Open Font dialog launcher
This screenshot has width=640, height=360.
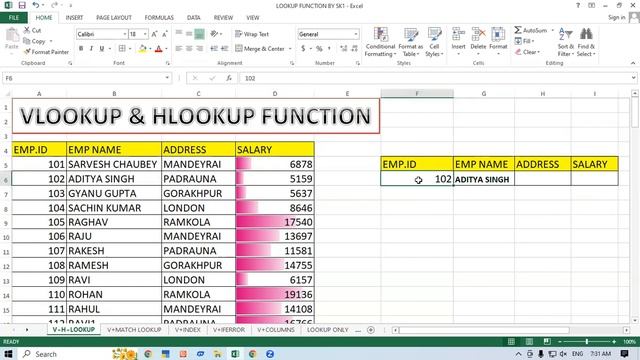pyautogui.click(x=167, y=63)
